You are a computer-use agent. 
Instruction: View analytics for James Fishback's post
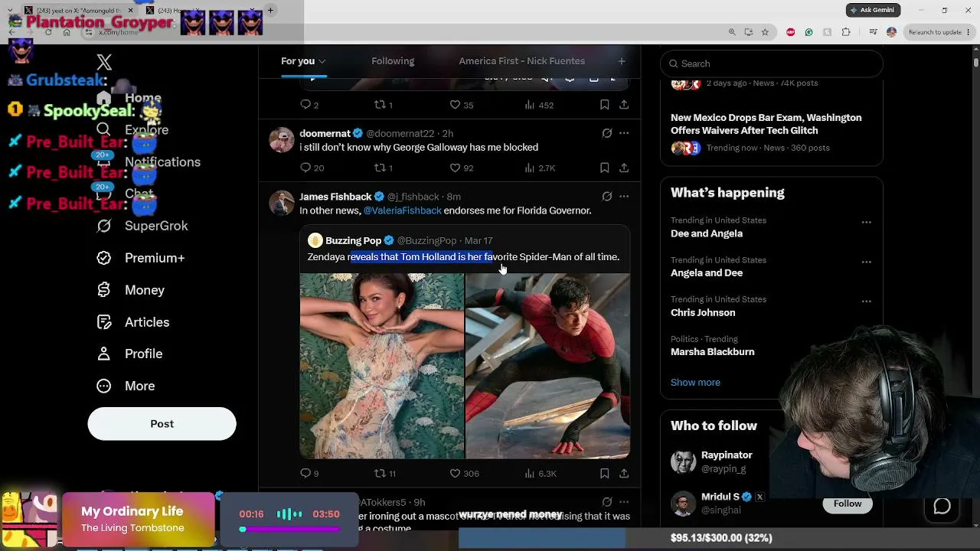(541, 474)
